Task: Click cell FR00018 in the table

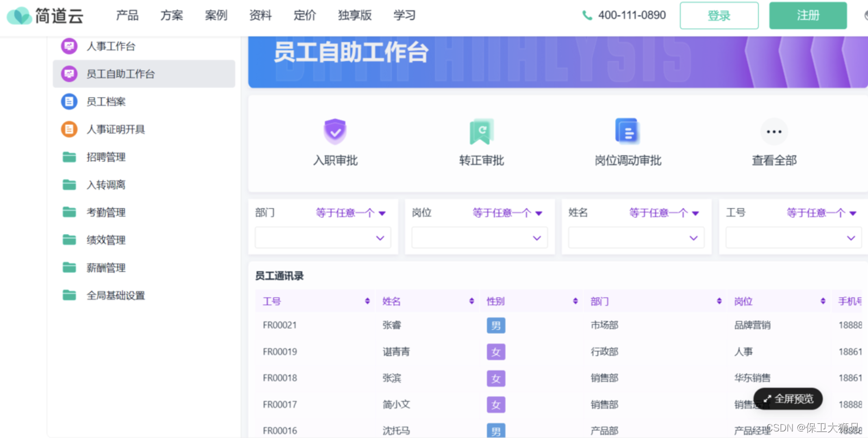Action: pos(280,378)
